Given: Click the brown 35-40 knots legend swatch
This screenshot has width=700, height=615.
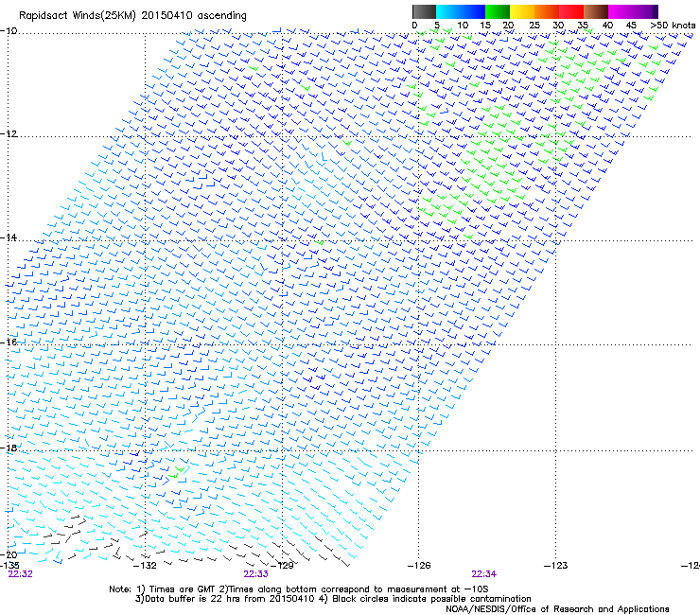Looking at the screenshot, I should (x=596, y=11).
